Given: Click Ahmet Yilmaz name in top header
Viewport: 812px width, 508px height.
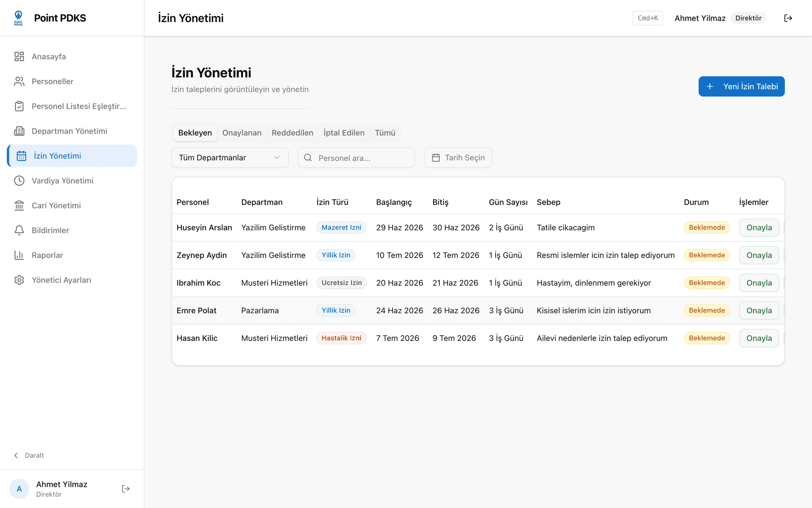Looking at the screenshot, I should [700, 18].
